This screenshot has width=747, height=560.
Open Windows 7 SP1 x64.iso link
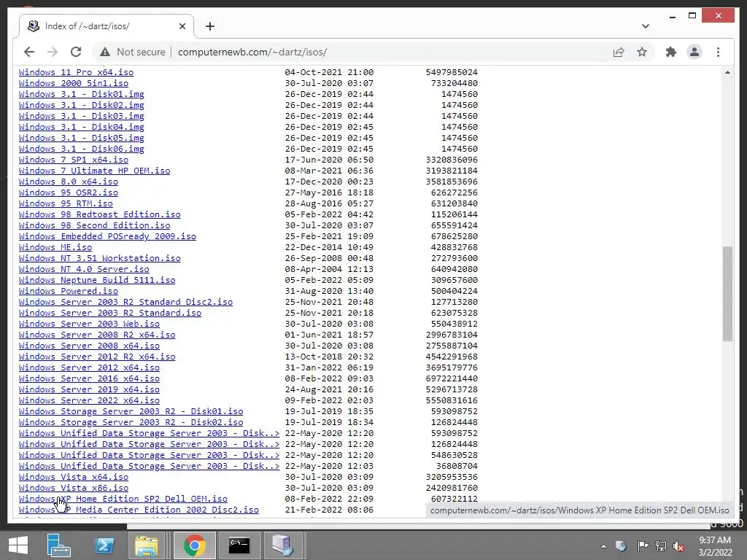tap(74, 160)
